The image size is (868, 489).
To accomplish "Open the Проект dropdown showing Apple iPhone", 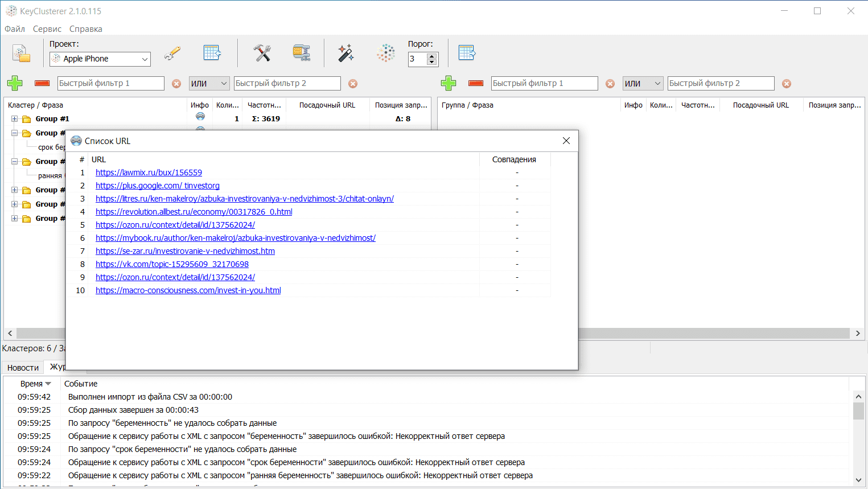I will [x=100, y=59].
